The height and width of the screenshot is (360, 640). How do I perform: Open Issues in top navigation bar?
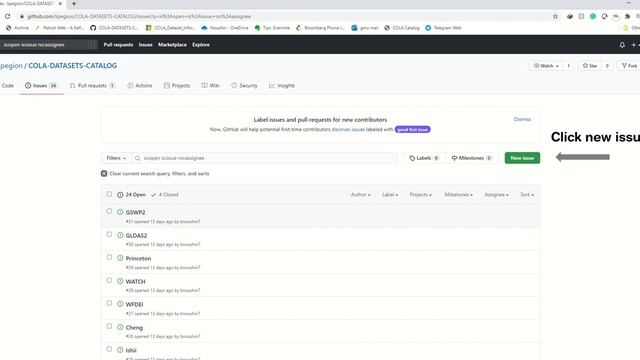coord(145,45)
